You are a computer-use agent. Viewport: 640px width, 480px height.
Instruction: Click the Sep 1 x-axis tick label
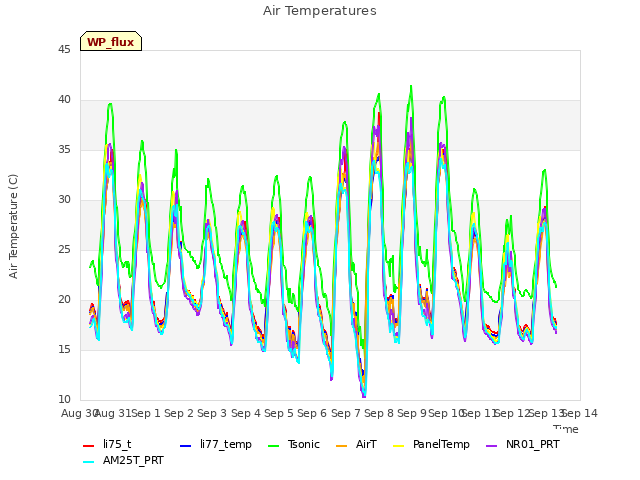(146, 413)
